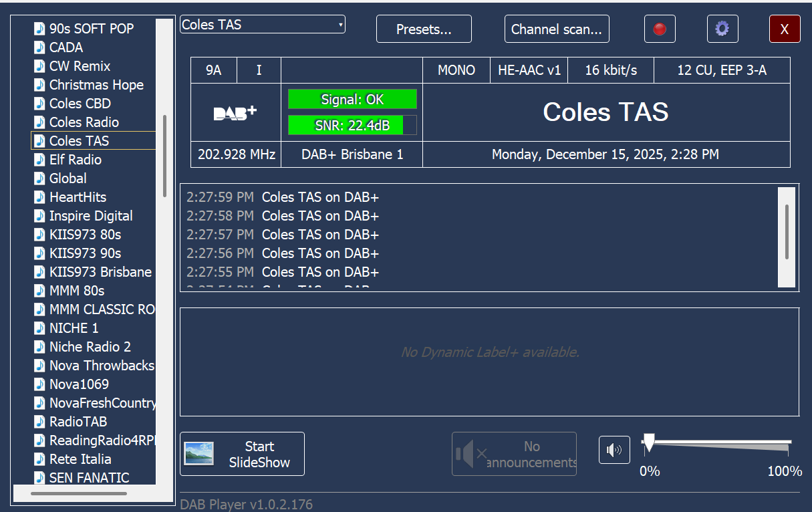Image resolution: width=812 pixels, height=512 pixels.
Task: Click the volume slider handle
Action: (x=648, y=442)
